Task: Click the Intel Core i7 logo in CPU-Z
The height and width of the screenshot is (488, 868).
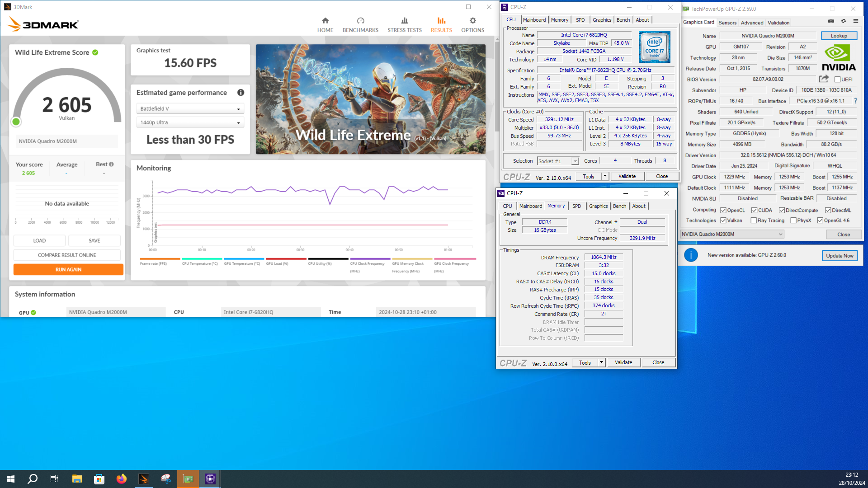Action: (x=655, y=47)
